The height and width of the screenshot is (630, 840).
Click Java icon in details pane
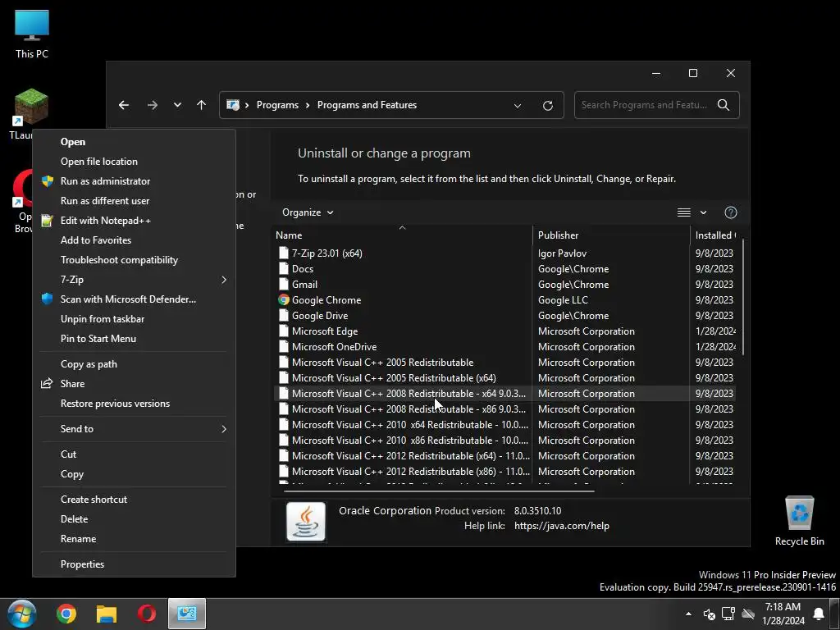(x=306, y=522)
